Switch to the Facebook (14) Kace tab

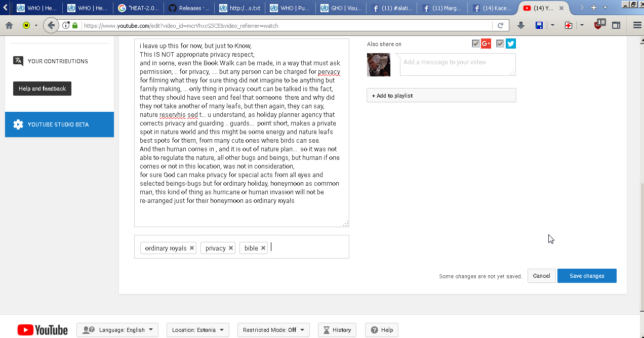click(493, 8)
